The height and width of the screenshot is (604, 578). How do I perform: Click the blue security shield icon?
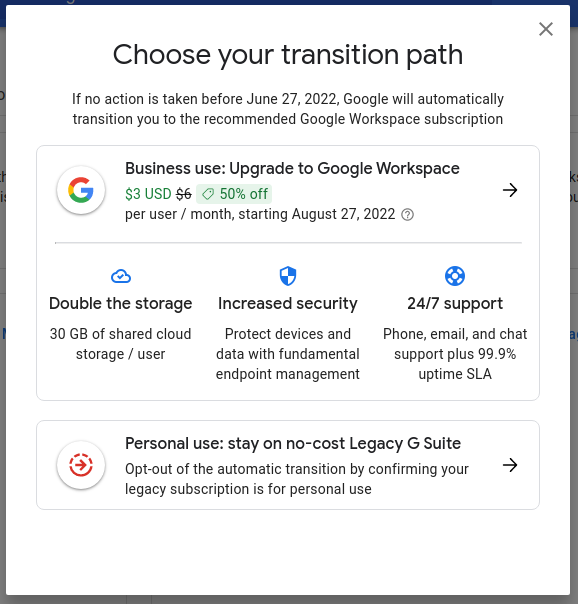pos(288,276)
